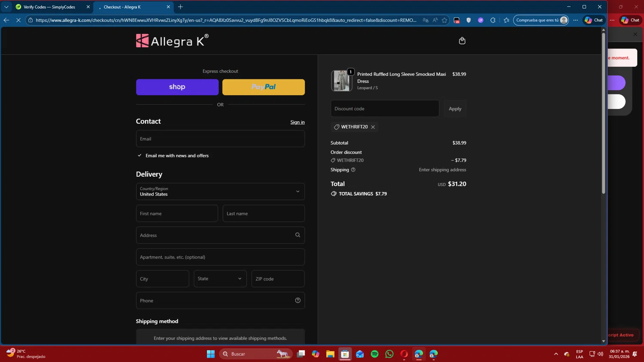Open the weather widget showing 26°C
This screenshot has width=644, height=362.
tap(26, 354)
